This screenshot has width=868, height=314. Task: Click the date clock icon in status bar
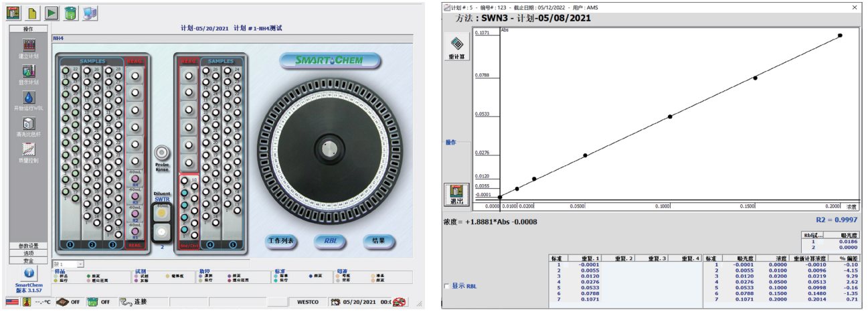(x=335, y=302)
